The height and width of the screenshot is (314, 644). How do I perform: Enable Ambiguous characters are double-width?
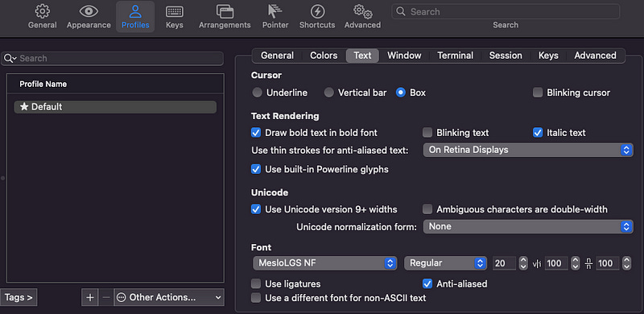click(427, 209)
